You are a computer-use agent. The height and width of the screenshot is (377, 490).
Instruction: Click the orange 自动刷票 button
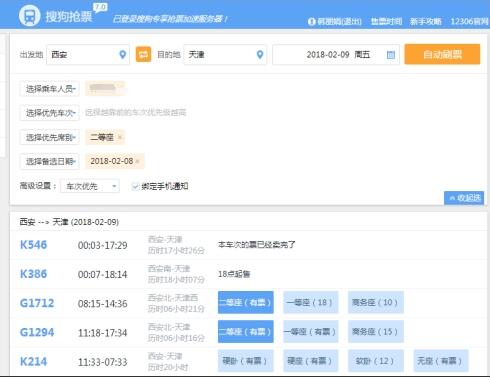pos(442,54)
